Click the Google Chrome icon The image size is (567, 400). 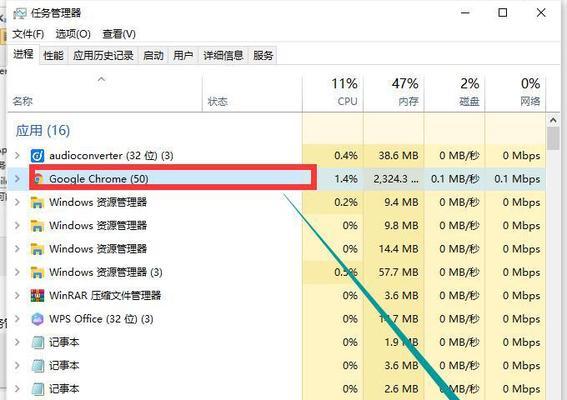pyautogui.click(x=38, y=179)
